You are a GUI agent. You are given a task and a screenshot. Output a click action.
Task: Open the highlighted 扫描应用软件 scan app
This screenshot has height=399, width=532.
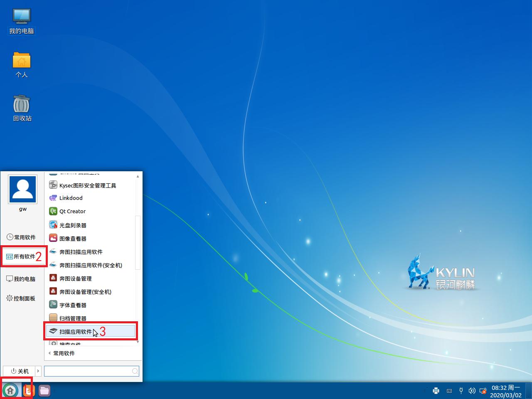click(x=76, y=331)
